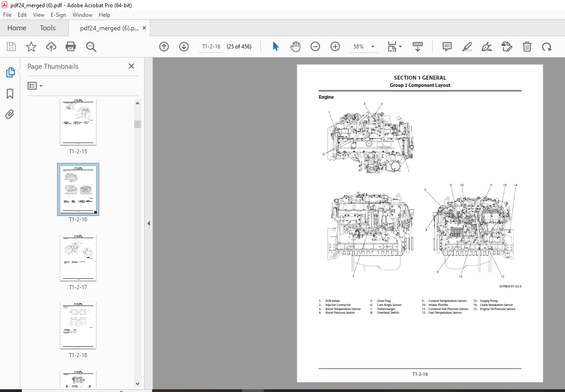
Task: Open the Sign document pen icon
Action: (487, 47)
